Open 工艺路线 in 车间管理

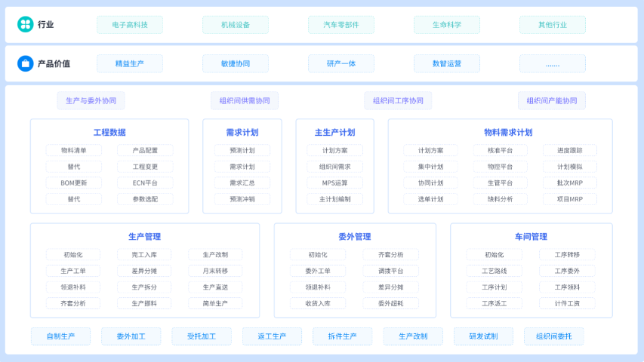[x=494, y=271]
